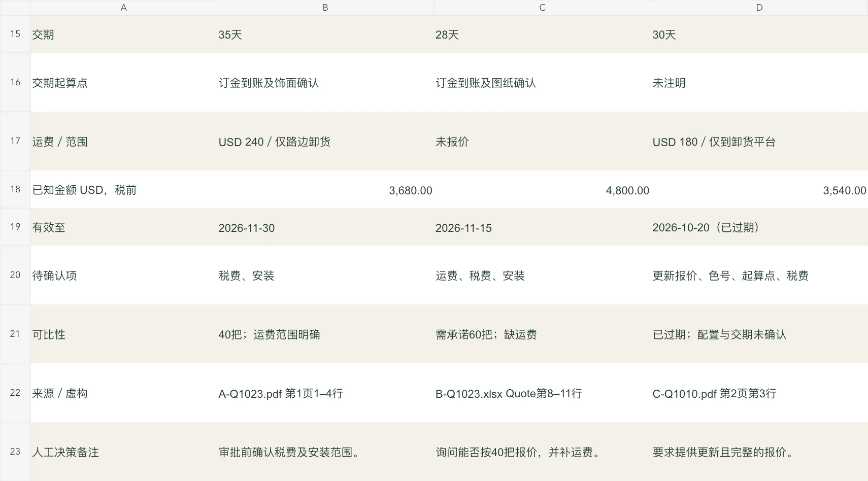
Task: Click the '未报价' cell
Action: (542, 141)
